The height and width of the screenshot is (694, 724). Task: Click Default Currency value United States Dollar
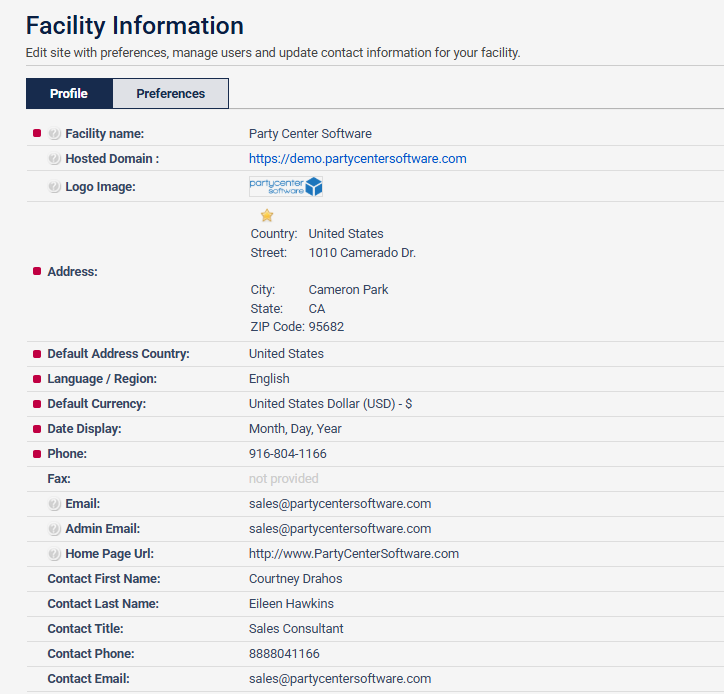(330, 404)
